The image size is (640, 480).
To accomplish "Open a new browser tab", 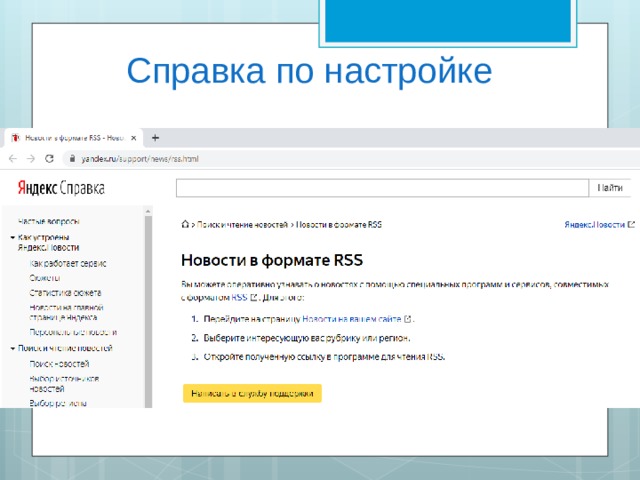I will point(155,138).
